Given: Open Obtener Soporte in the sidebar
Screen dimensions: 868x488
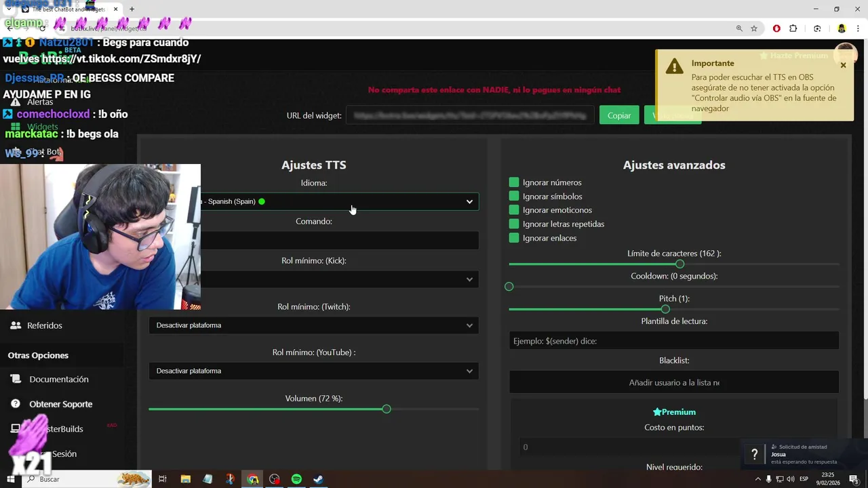Looking at the screenshot, I should (61, 404).
